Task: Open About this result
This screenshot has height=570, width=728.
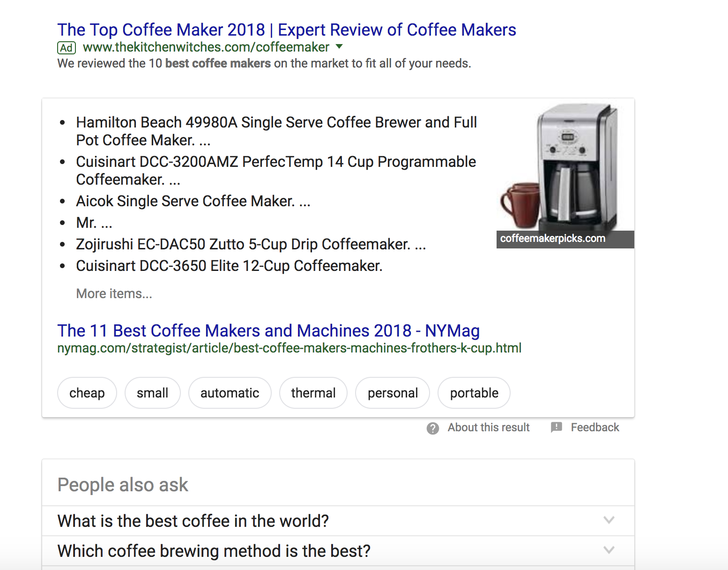Action: [x=488, y=427]
